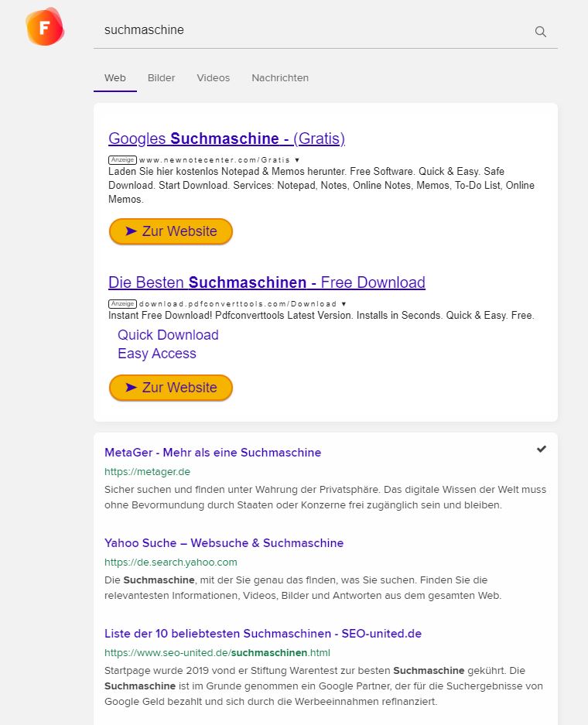The height and width of the screenshot is (725, 588).
Task: Expand dropdown arrow after download.pdfconverttools.com/Download
Action: [344, 304]
